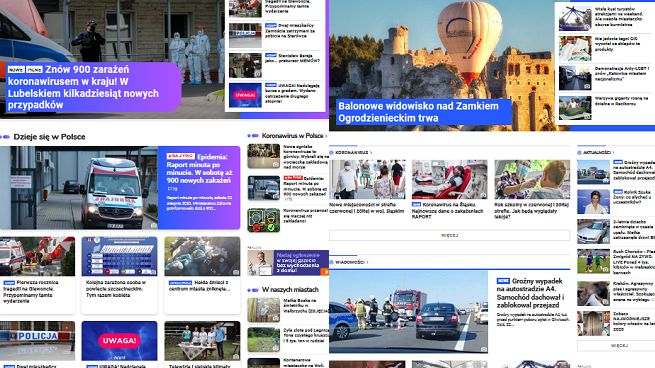Click the ambulance photo in Epidemia report

tap(79, 188)
